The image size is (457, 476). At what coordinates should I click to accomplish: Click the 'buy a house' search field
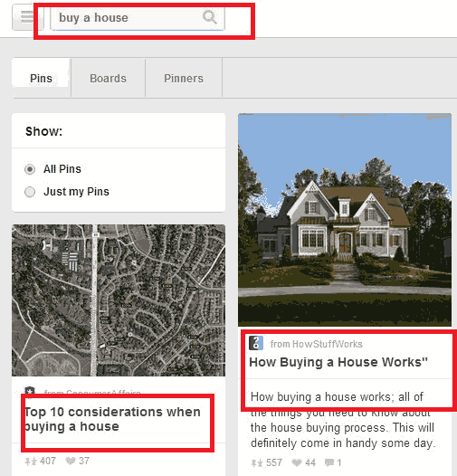pos(138,18)
